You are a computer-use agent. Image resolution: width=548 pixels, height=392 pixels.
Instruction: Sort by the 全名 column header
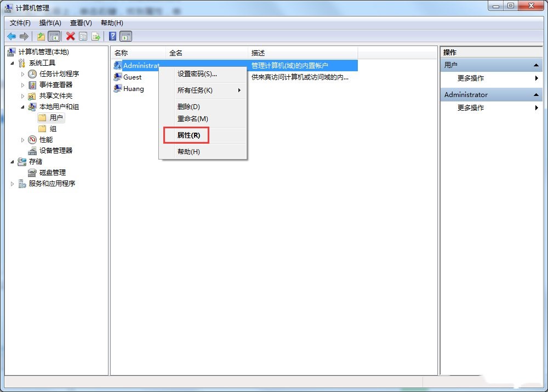pos(207,53)
